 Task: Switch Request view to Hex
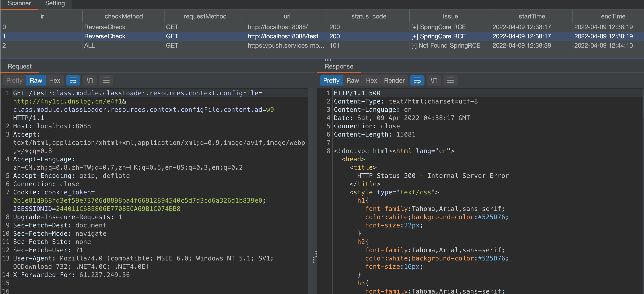[55, 80]
